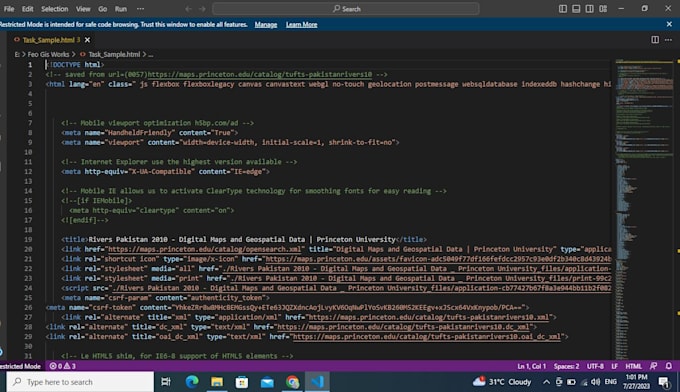The width and height of the screenshot is (680, 392).
Task: Open the Run menu
Action: tap(121, 9)
